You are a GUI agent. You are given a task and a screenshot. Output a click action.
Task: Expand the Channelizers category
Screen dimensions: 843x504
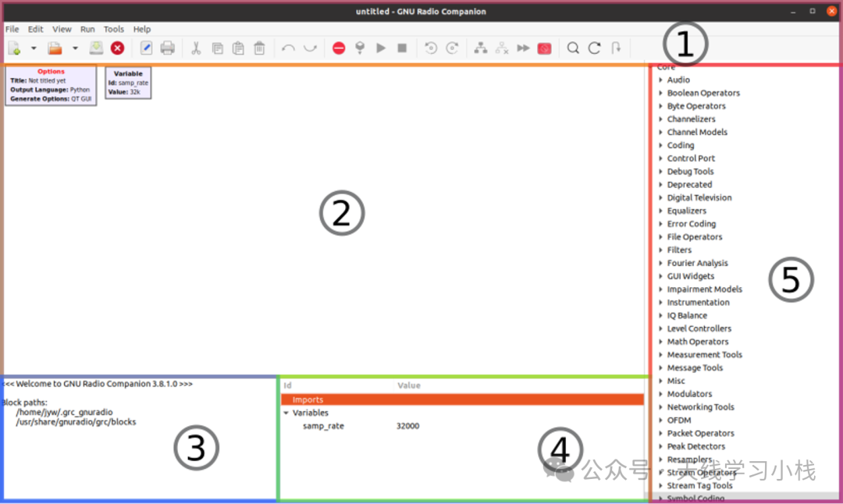click(x=661, y=119)
